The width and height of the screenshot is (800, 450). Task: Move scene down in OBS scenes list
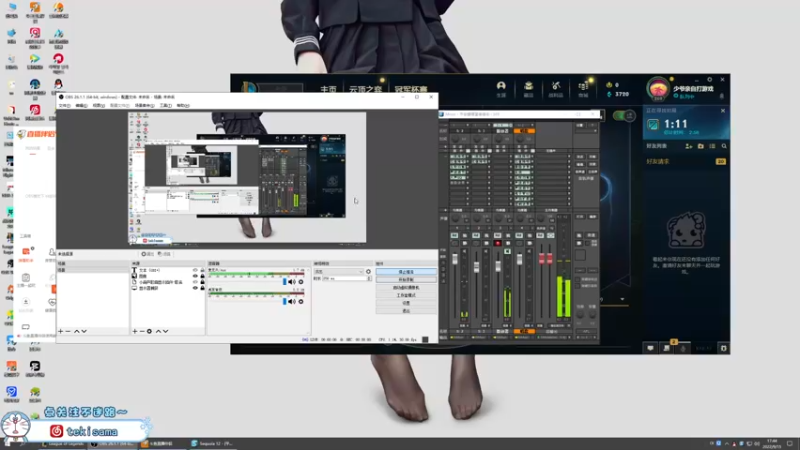[x=84, y=331]
